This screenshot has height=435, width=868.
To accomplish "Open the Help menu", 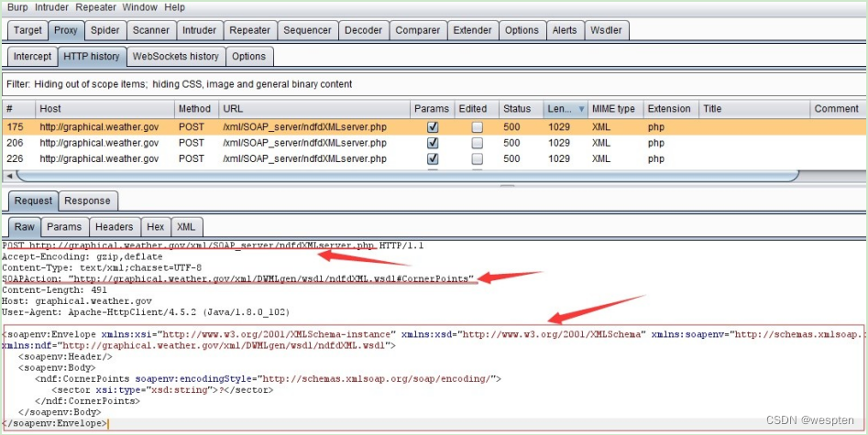I will click(x=174, y=7).
